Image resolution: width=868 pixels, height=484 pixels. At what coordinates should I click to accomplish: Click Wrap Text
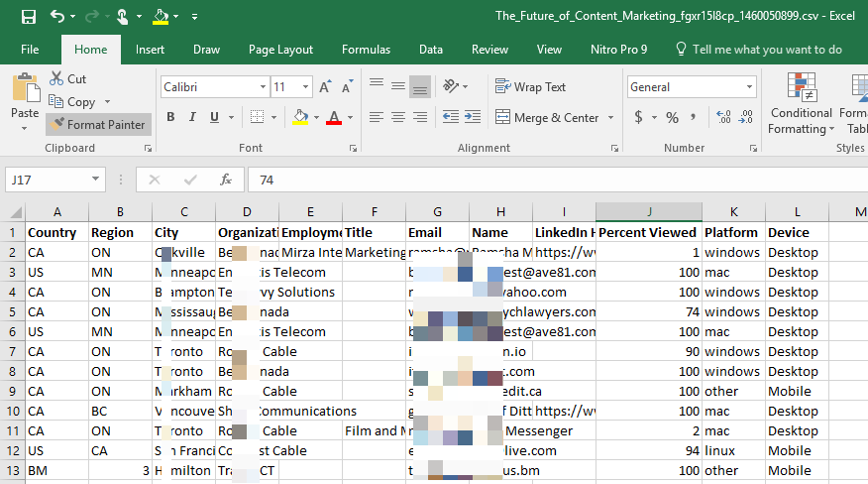point(530,87)
